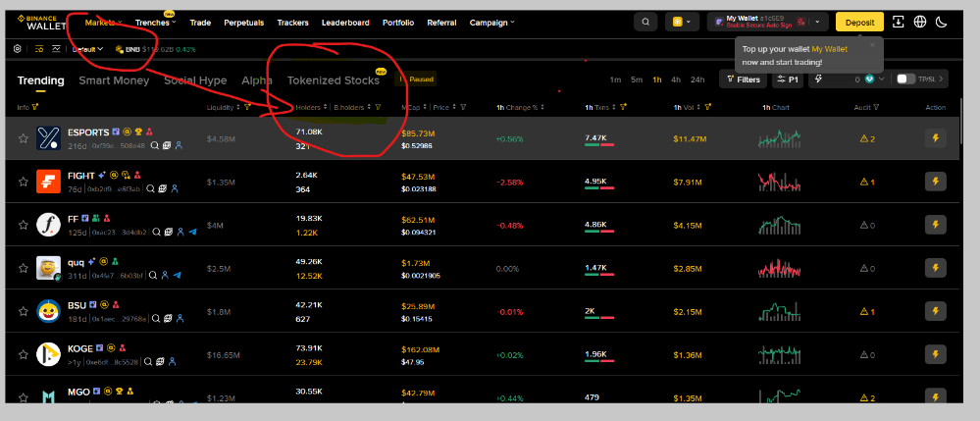Open the search icon in top bar

pyautogui.click(x=645, y=22)
